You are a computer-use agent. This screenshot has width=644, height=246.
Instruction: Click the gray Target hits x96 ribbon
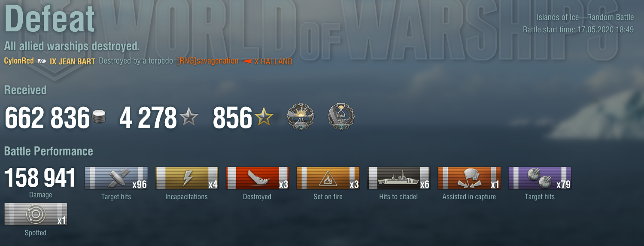(x=116, y=178)
